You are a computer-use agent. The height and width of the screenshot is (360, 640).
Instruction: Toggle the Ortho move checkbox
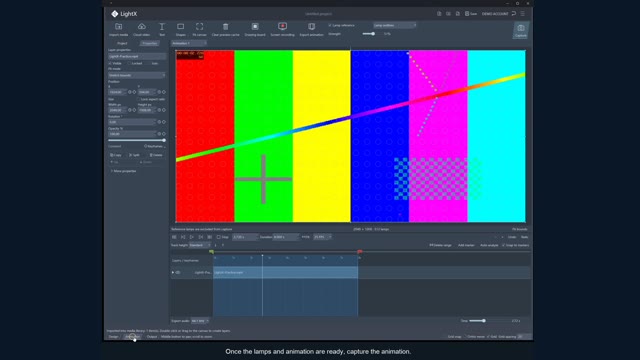465,337
